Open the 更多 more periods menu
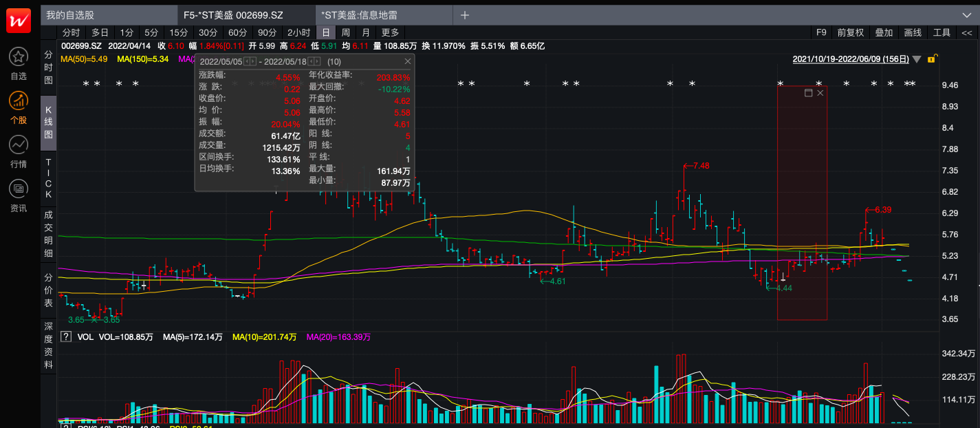The height and width of the screenshot is (428, 980). [x=391, y=32]
